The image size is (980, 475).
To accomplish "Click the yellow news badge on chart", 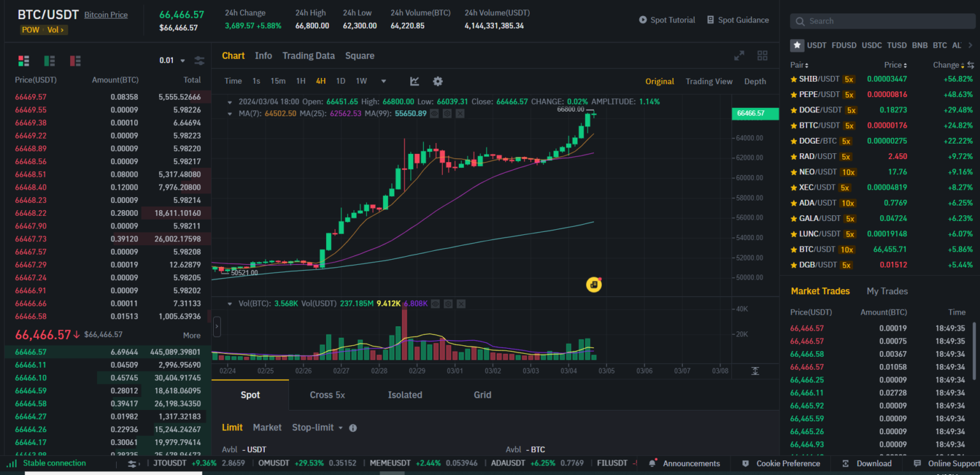I will click(594, 285).
